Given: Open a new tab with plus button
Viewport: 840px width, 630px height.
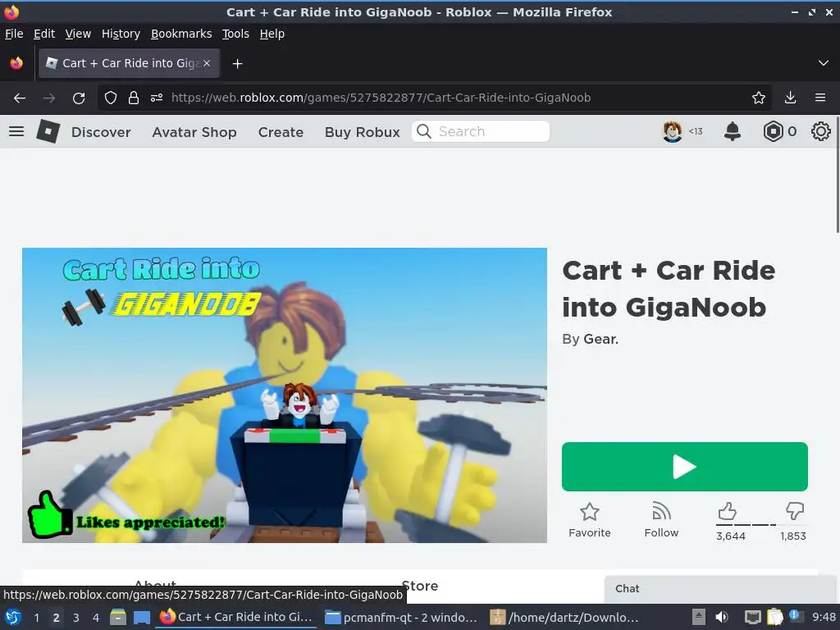Looking at the screenshot, I should click(237, 64).
